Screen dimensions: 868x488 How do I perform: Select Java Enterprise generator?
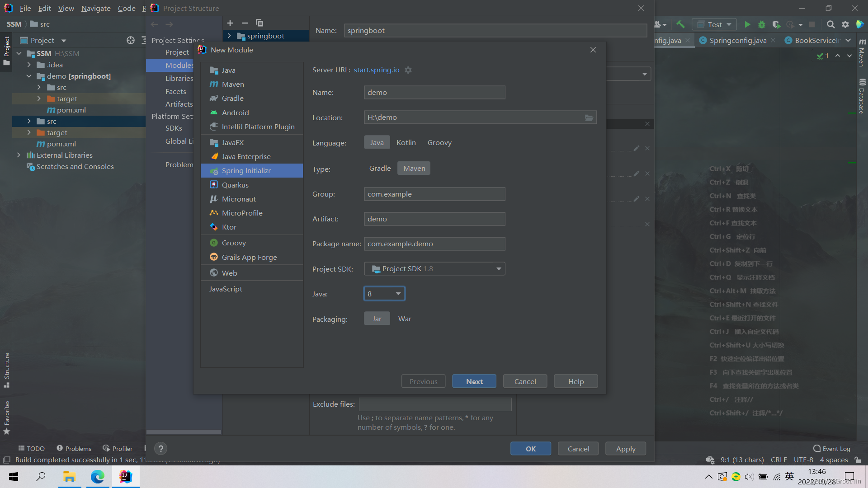tap(251, 156)
